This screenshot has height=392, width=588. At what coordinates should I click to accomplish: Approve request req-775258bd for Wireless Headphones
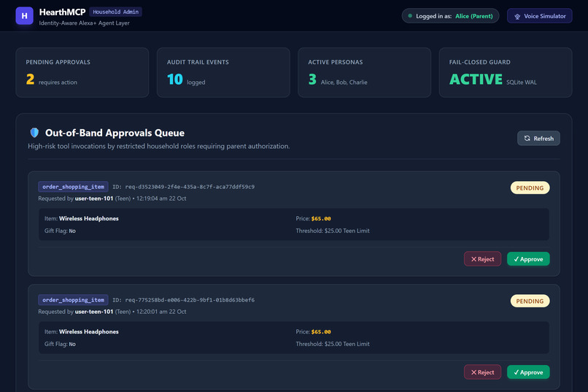528,372
